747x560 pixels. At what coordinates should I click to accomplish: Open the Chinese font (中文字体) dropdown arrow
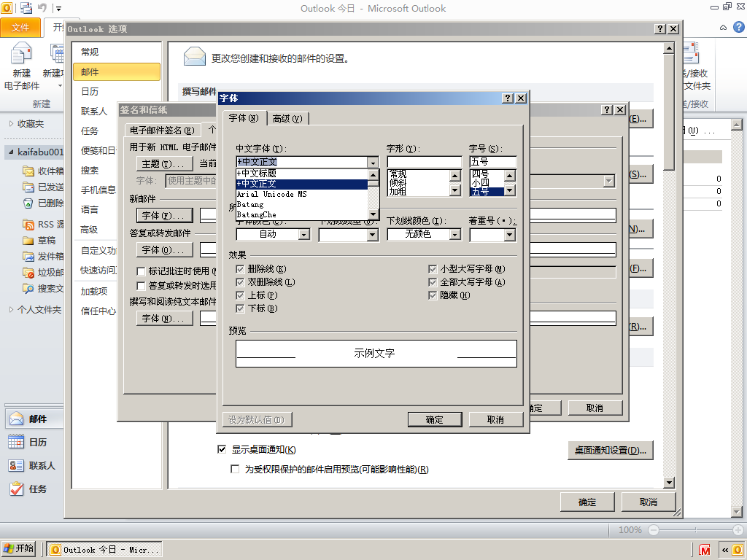pos(373,163)
